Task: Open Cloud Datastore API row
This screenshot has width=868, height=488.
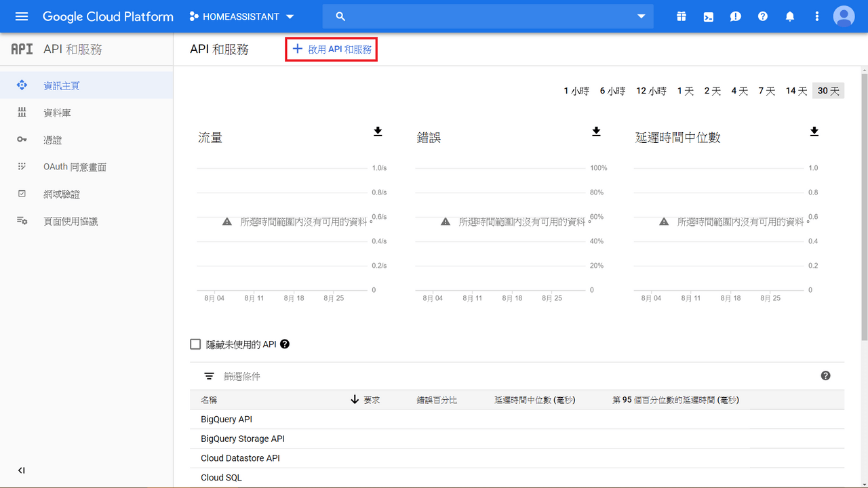Action: tap(517, 458)
